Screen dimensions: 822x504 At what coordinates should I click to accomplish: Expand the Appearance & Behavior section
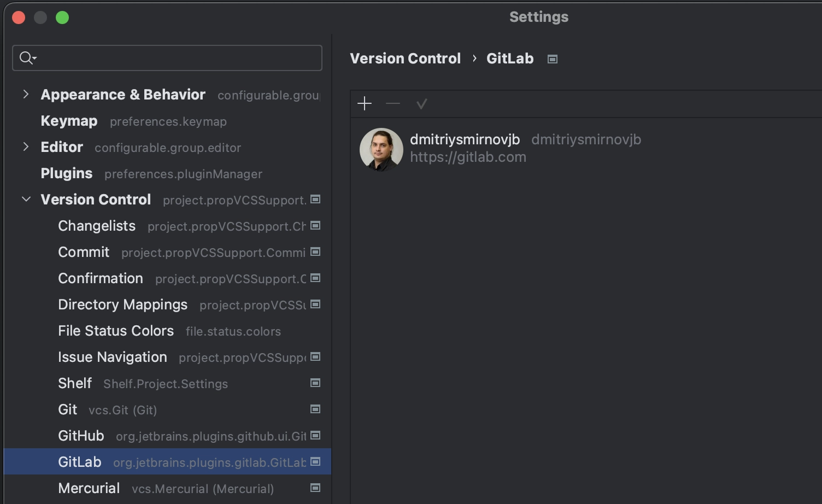[x=26, y=94]
